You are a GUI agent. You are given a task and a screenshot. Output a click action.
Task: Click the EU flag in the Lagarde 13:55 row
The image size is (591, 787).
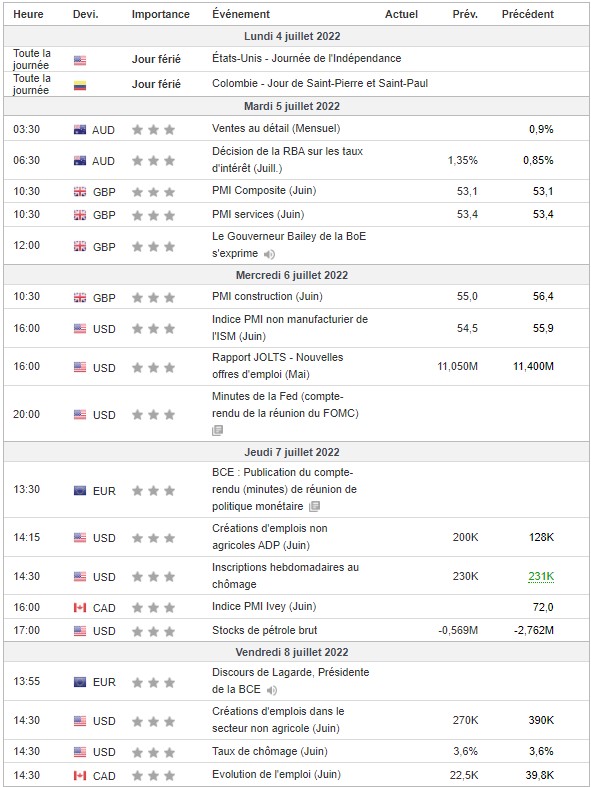pyautogui.click(x=80, y=682)
